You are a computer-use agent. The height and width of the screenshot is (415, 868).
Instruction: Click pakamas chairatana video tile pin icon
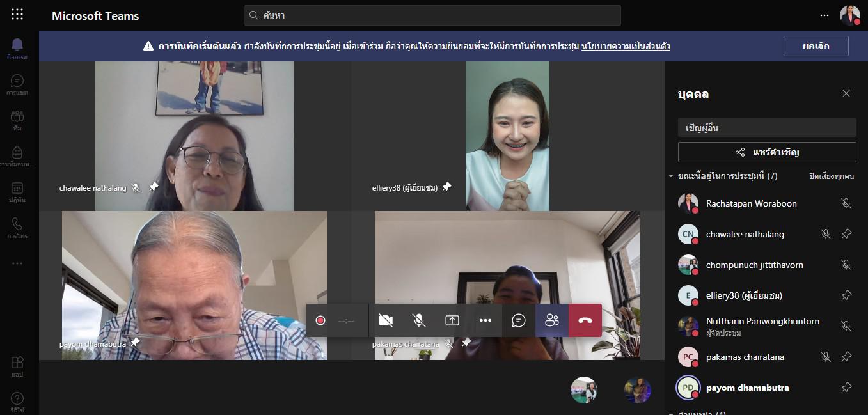click(466, 343)
